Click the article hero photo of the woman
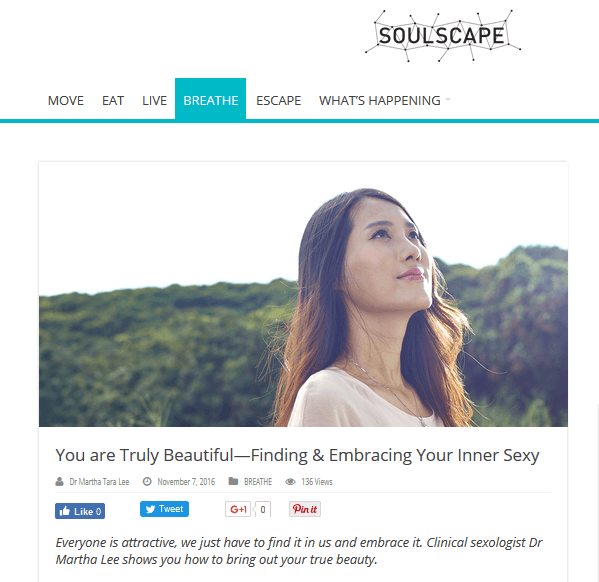The image size is (599, 582). point(303,294)
